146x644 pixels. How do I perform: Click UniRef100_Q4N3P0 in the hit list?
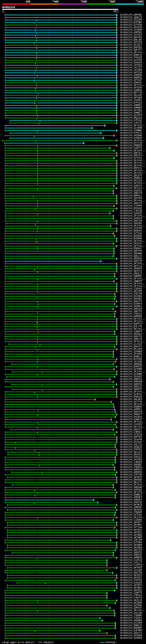[x=131, y=500]
